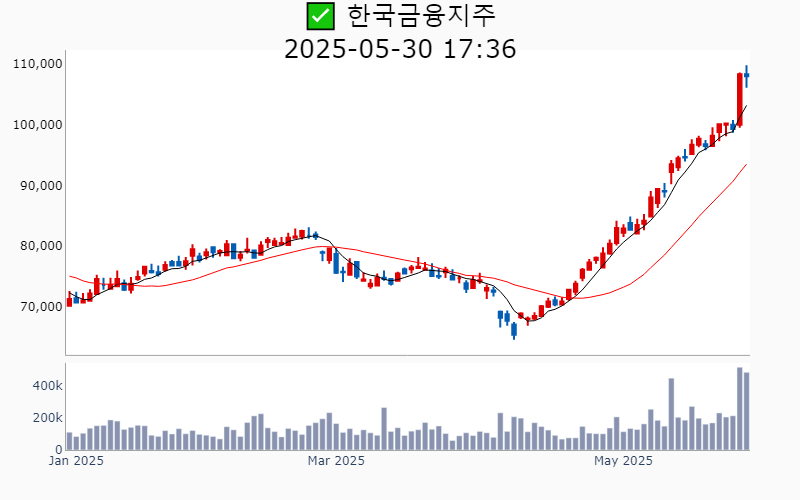Screen dimensions: 800x500
Task: Click the Jan 2025 date label
Action: [x=76, y=461]
